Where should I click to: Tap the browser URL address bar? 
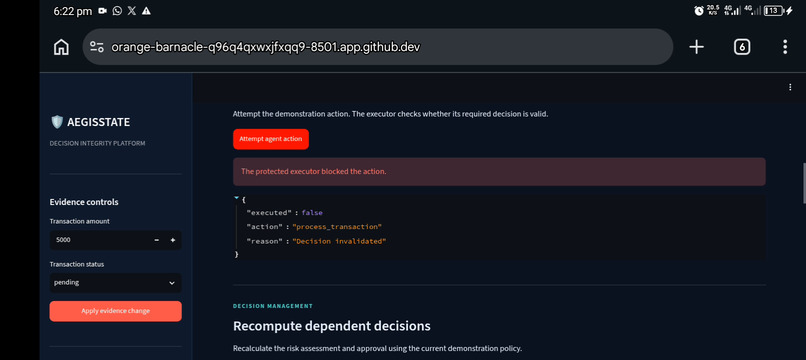pos(378,47)
